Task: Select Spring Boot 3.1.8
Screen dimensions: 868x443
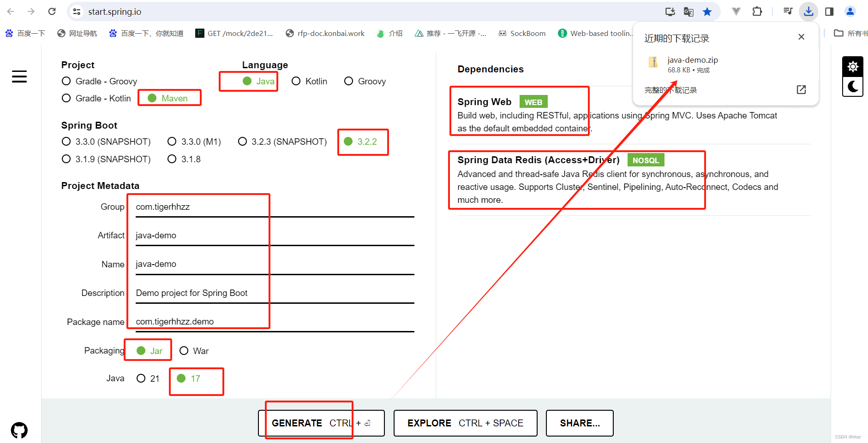Action: (184, 159)
